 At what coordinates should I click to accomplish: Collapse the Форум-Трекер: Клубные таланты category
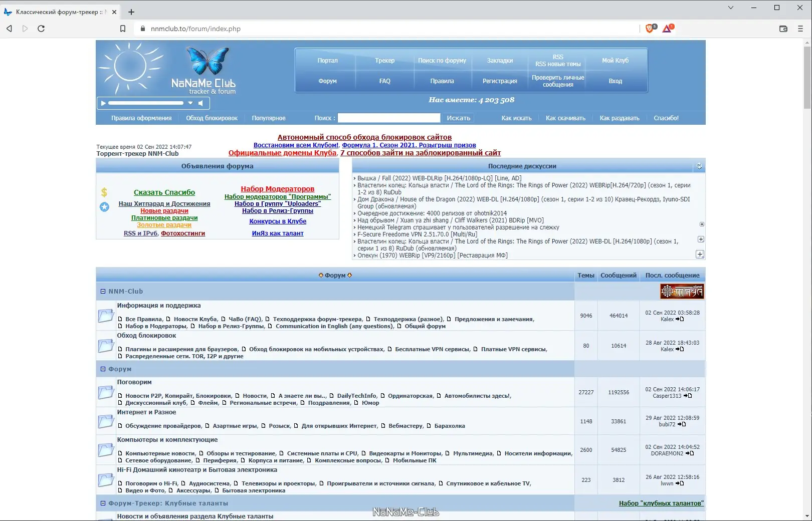pos(103,503)
